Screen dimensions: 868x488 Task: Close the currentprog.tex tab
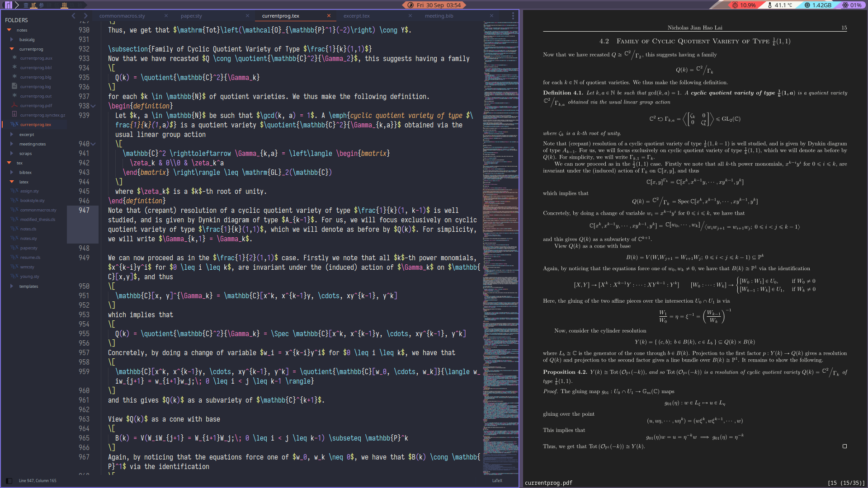coord(329,16)
